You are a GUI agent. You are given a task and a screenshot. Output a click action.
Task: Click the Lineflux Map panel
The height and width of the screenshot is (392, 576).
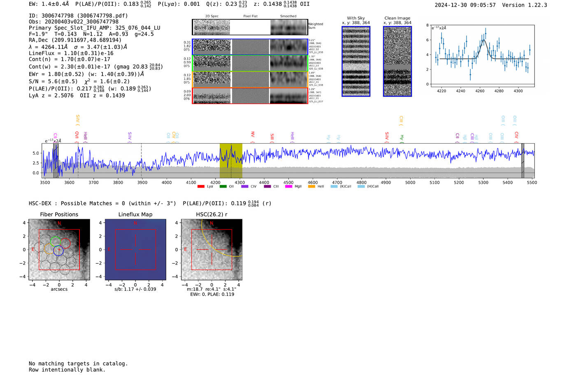click(x=135, y=250)
